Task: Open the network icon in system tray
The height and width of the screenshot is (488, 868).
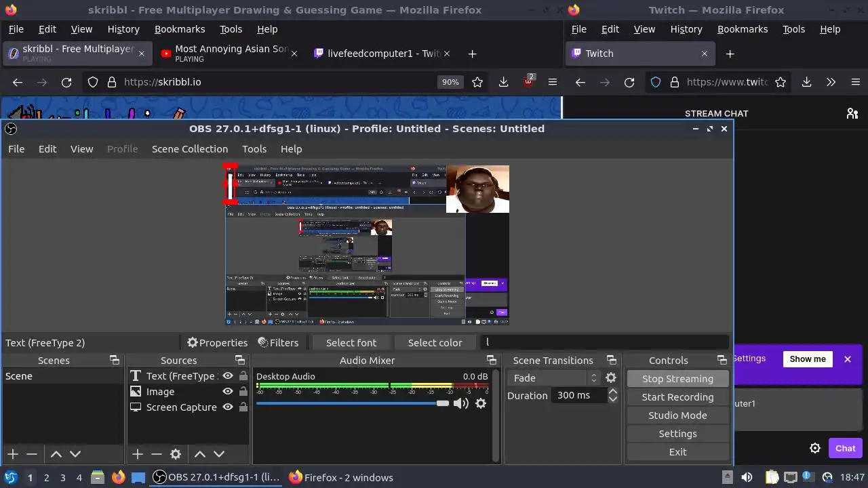Action: [790, 477]
